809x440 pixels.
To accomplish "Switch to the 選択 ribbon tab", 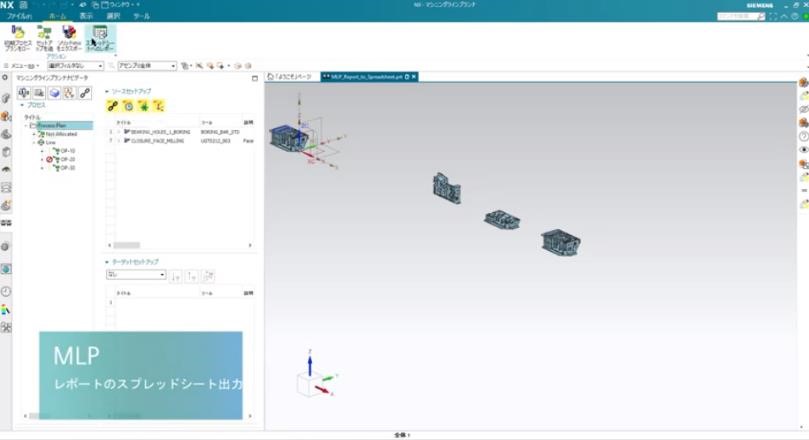I will [x=113, y=16].
